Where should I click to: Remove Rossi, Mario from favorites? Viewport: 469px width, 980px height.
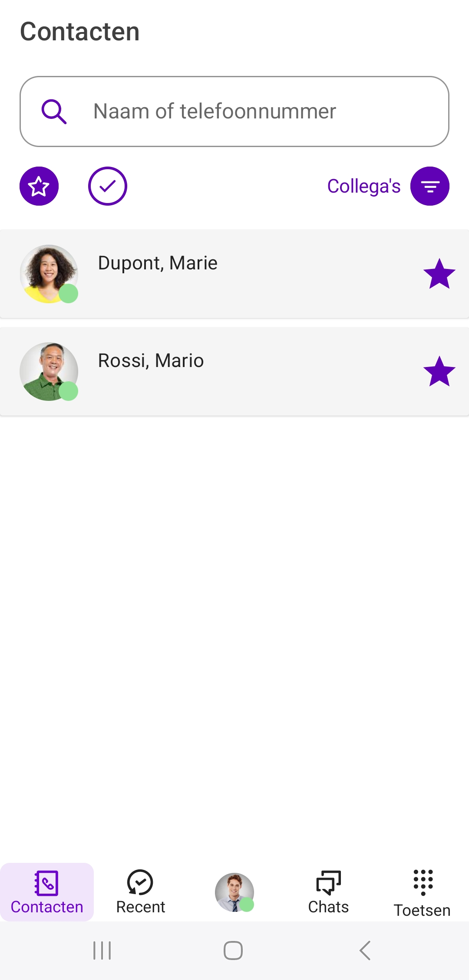439,371
